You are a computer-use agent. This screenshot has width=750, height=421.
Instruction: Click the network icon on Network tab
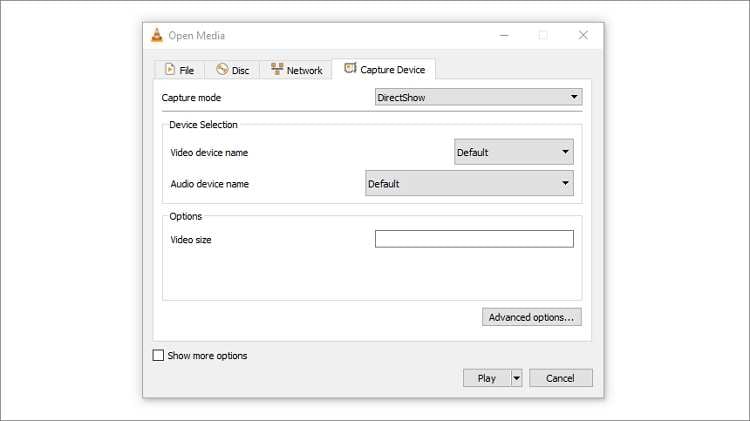[x=277, y=69]
